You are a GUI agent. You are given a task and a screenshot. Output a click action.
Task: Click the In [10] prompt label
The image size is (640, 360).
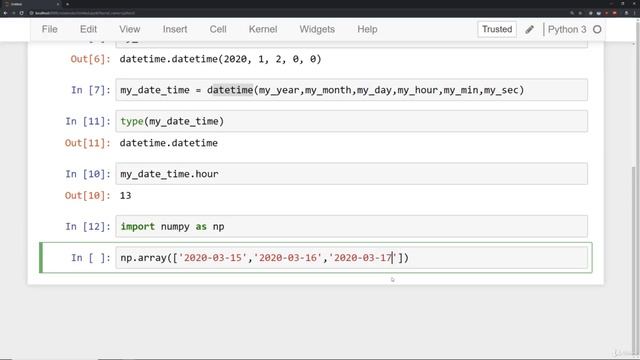[x=88, y=174]
